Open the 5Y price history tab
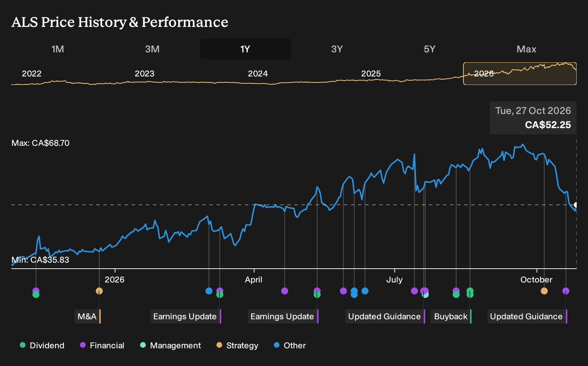The width and height of the screenshot is (588, 366). click(430, 49)
